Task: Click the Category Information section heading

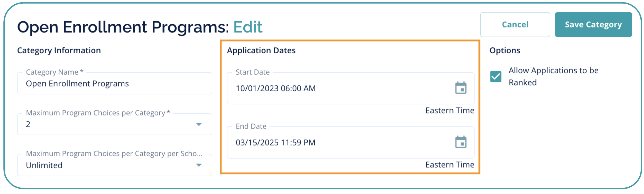Action: 59,51
